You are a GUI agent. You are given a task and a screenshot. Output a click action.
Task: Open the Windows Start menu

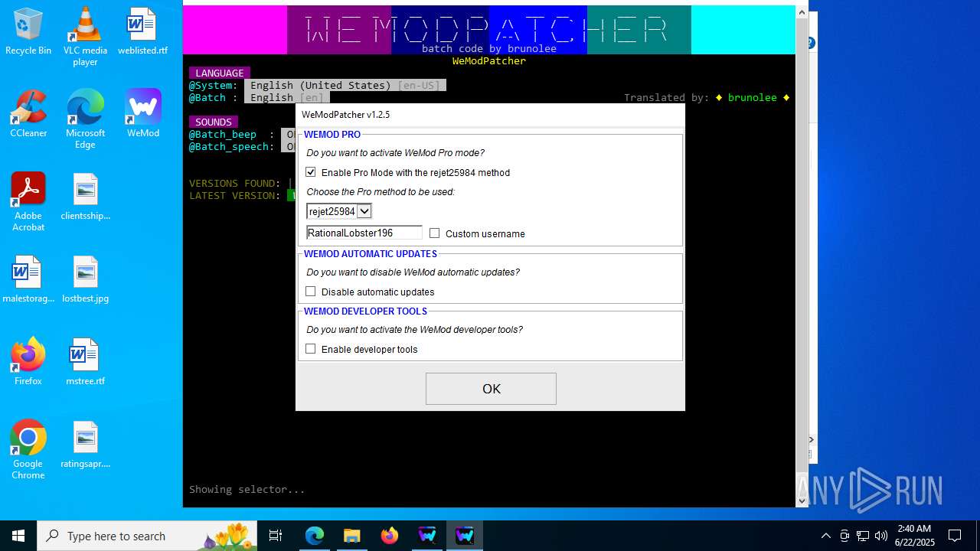point(18,536)
